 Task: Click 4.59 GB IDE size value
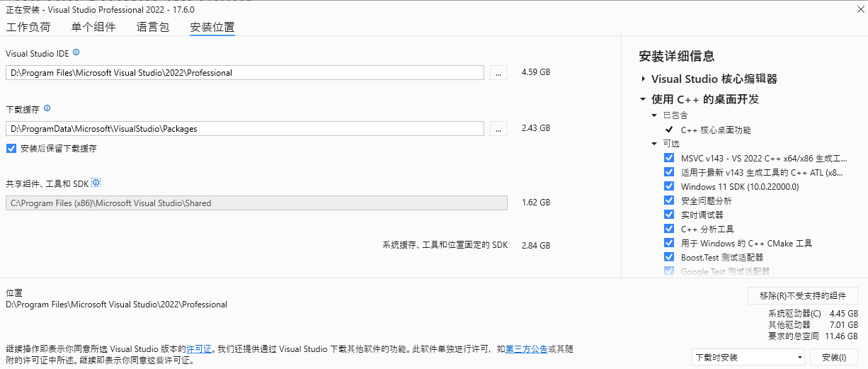[x=536, y=72]
